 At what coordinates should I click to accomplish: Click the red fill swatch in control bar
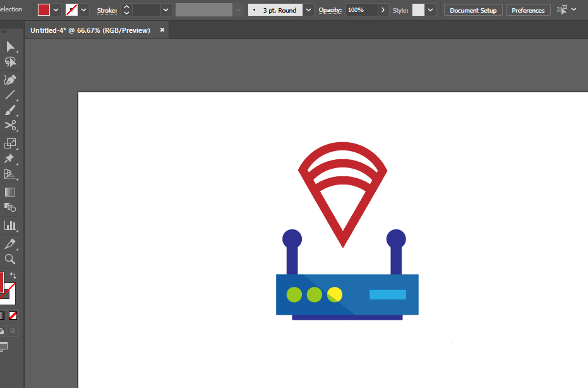click(44, 10)
